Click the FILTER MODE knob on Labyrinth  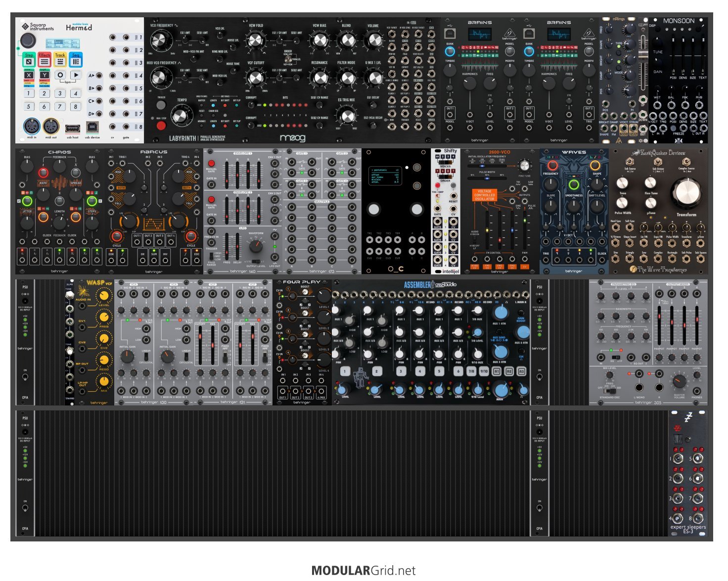[x=347, y=78]
